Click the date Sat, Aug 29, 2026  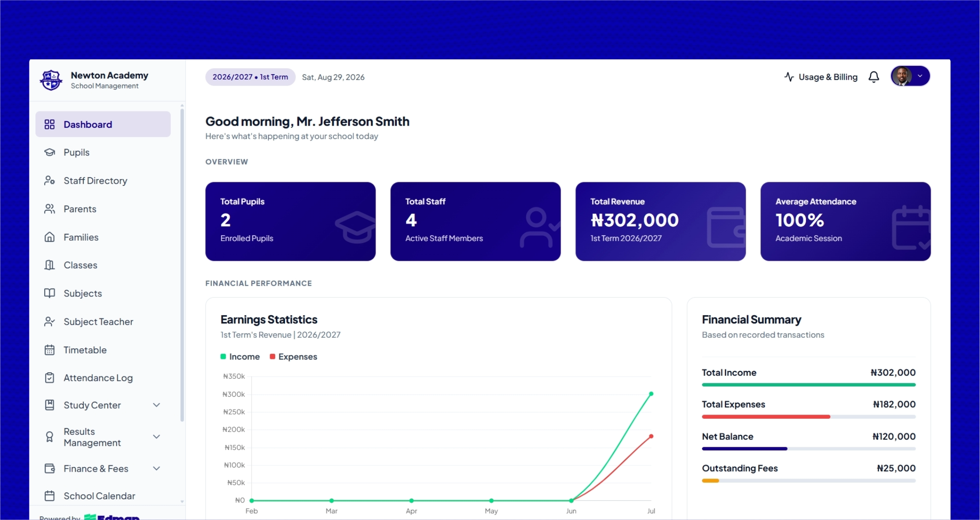click(333, 77)
